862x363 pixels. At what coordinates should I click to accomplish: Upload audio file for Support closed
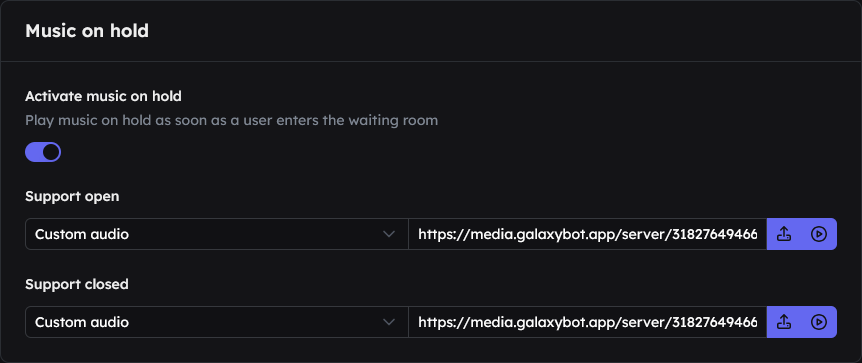point(784,322)
